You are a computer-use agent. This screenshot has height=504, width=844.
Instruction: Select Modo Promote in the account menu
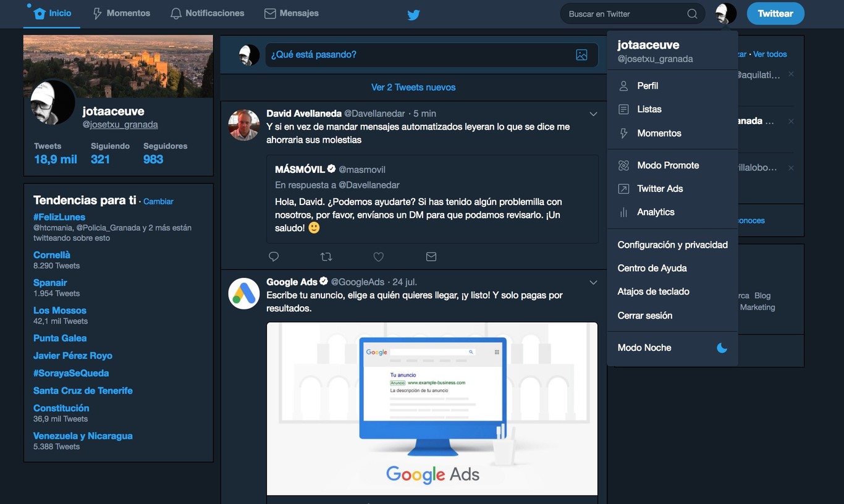[667, 165]
